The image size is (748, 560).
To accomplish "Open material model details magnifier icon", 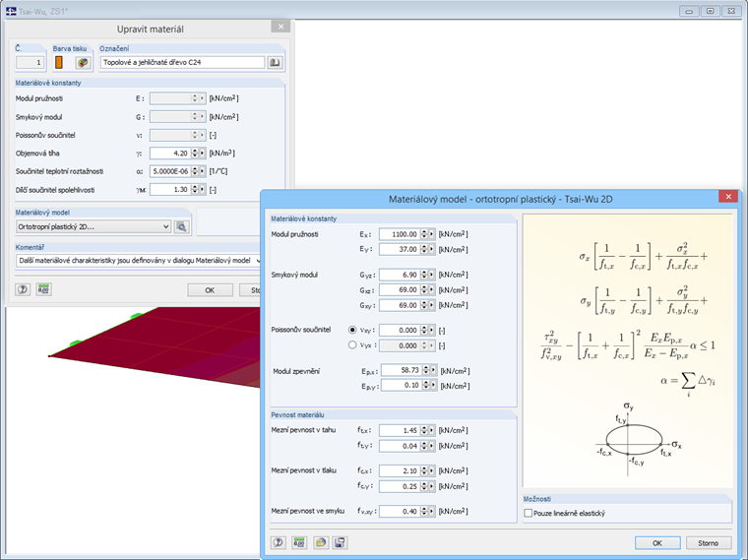I will [182, 227].
